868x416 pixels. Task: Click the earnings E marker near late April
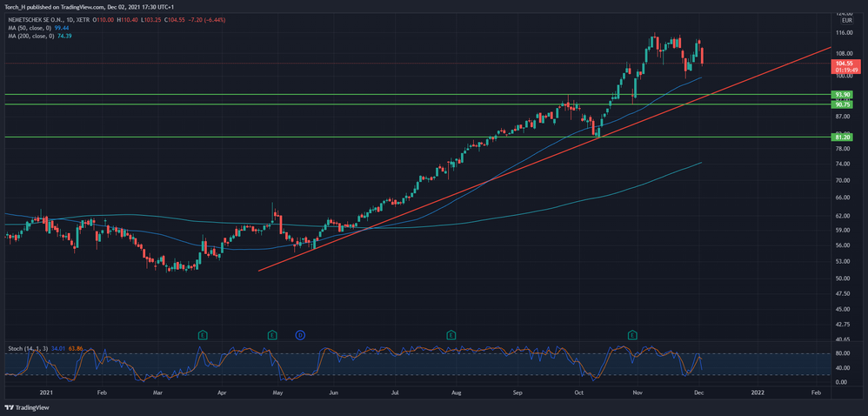pyautogui.click(x=272, y=334)
